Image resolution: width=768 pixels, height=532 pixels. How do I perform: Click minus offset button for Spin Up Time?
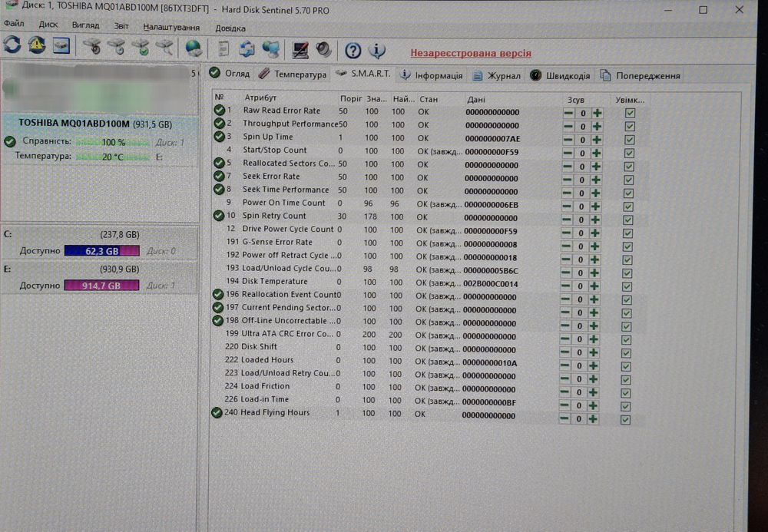(x=568, y=140)
